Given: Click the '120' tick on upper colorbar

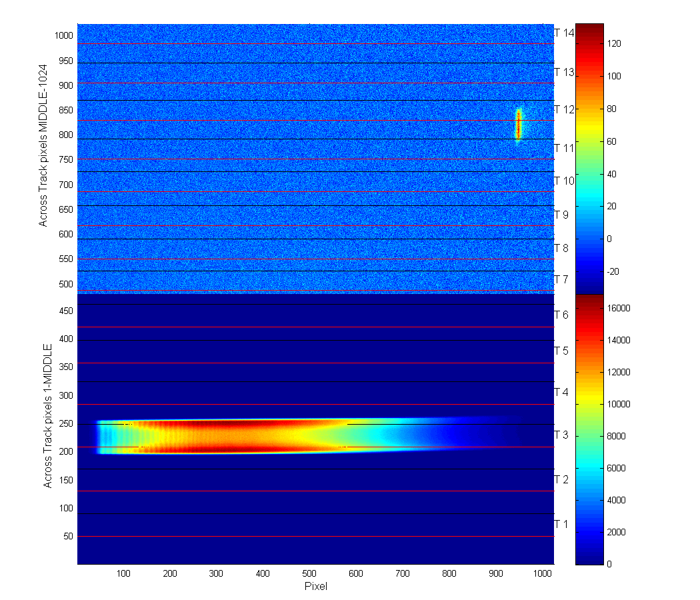Looking at the screenshot, I should [x=614, y=44].
